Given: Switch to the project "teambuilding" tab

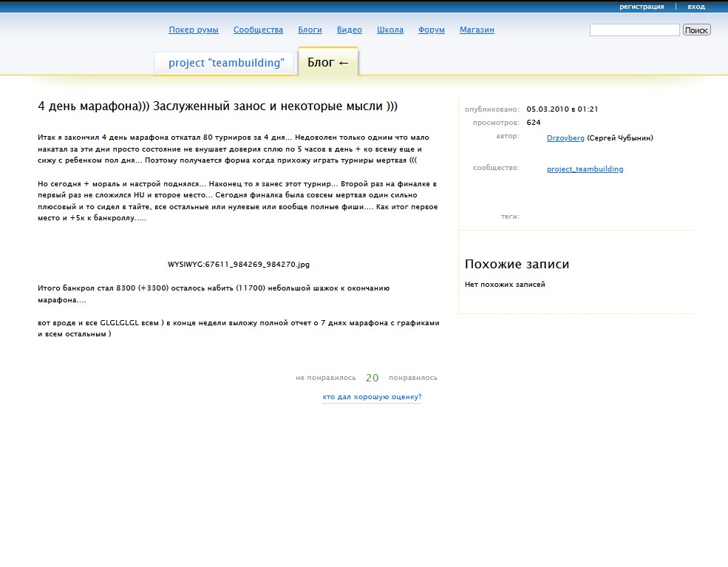Looking at the screenshot, I should [x=226, y=64].
